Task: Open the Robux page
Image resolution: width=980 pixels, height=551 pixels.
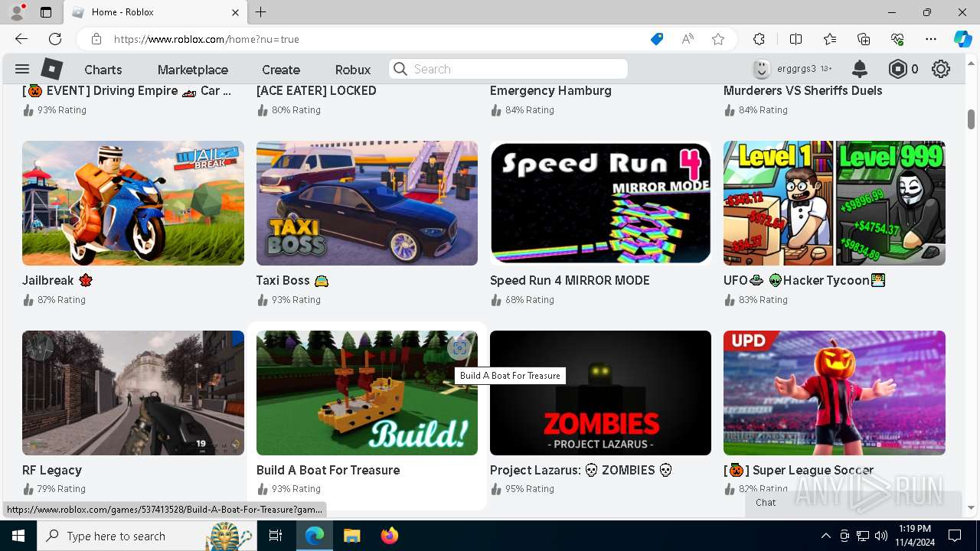Action: point(353,70)
